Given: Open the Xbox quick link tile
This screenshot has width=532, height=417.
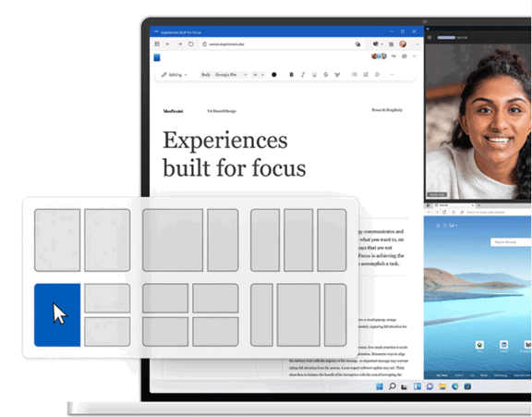Looking at the screenshot, I should (479, 346).
